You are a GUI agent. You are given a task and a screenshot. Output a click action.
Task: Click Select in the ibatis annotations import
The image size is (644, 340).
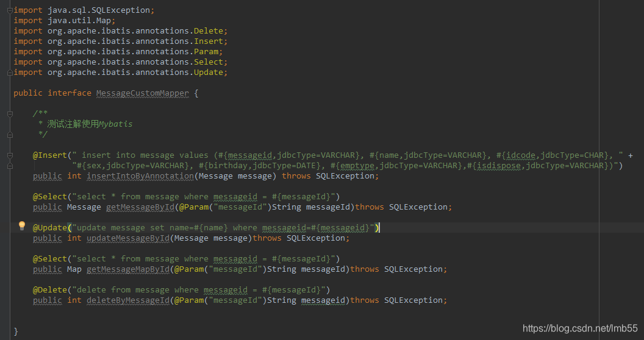(208, 62)
